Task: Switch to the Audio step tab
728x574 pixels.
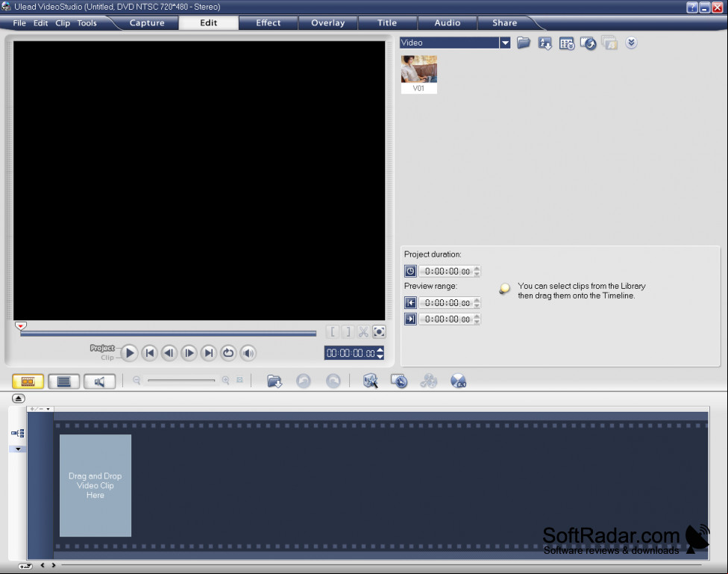Action: click(x=447, y=23)
